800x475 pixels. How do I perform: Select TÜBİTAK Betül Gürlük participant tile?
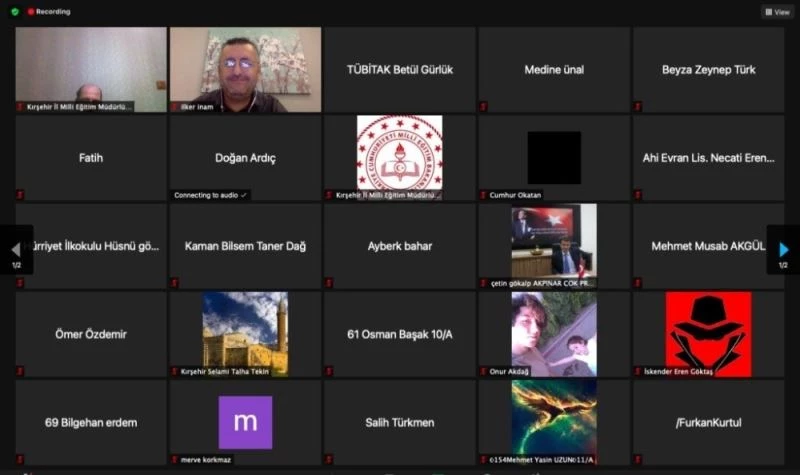399,69
